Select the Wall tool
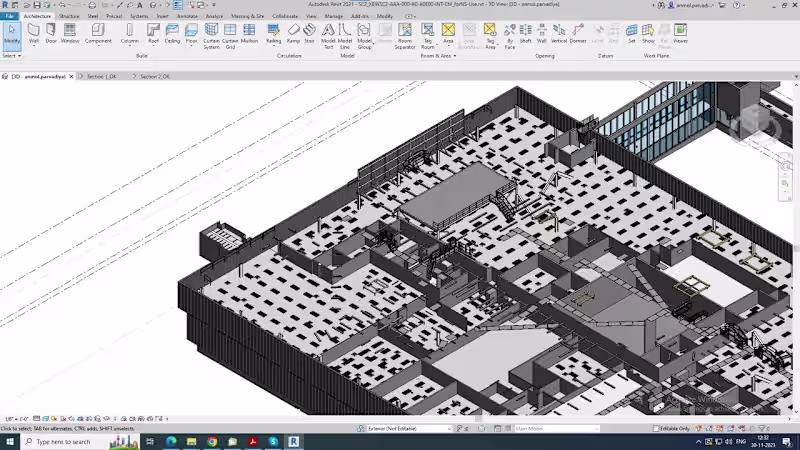 (33, 34)
